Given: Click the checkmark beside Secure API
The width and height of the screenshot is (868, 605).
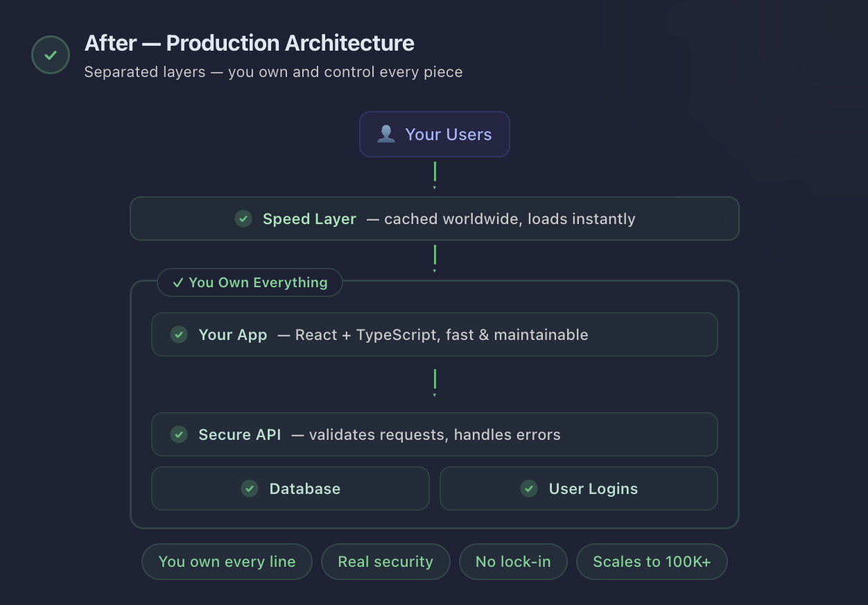Looking at the screenshot, I should pyautogui.click(x=179, y=434).
